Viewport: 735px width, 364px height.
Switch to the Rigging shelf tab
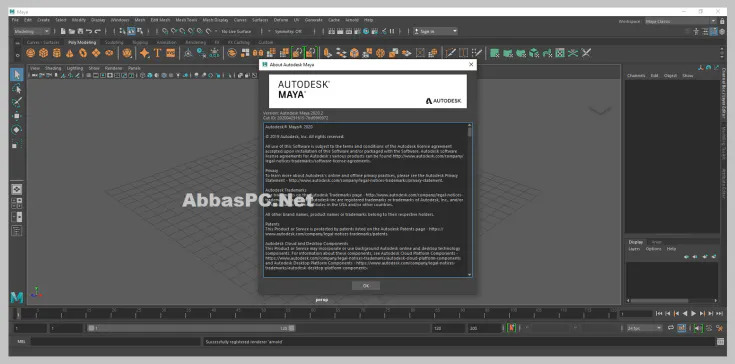pyautogui.click(x=140, y=42)
